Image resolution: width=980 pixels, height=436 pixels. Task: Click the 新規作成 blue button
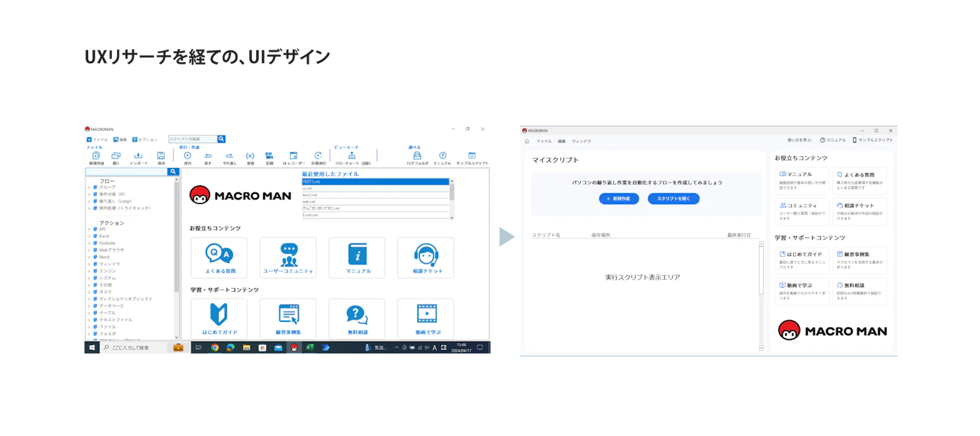(619, 199)
